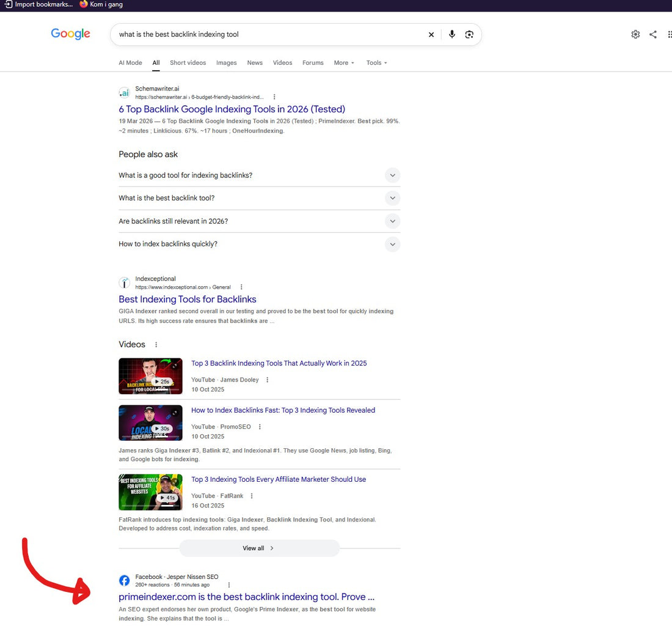Switch to Forums tab
Image resolution: width=672 pixels, height=634 pixels.
(x=313, y=62)
